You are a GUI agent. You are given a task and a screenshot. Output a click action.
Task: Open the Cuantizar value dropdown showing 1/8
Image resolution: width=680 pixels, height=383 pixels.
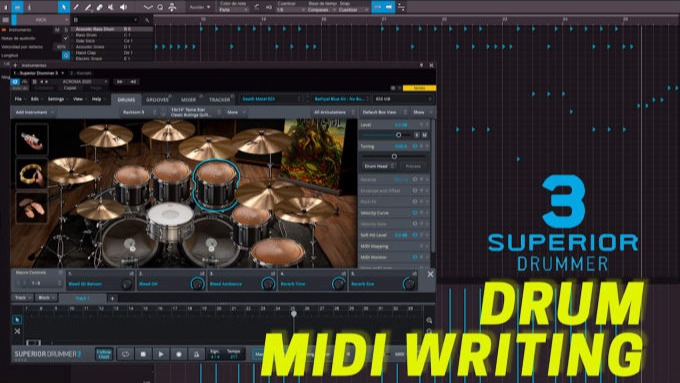point(290,10)
